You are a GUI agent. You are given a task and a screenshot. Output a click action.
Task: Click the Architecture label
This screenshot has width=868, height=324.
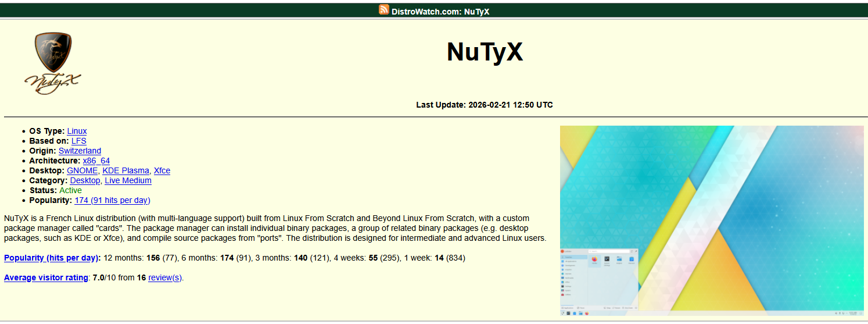pyautogui.click(x=55, y=161)
